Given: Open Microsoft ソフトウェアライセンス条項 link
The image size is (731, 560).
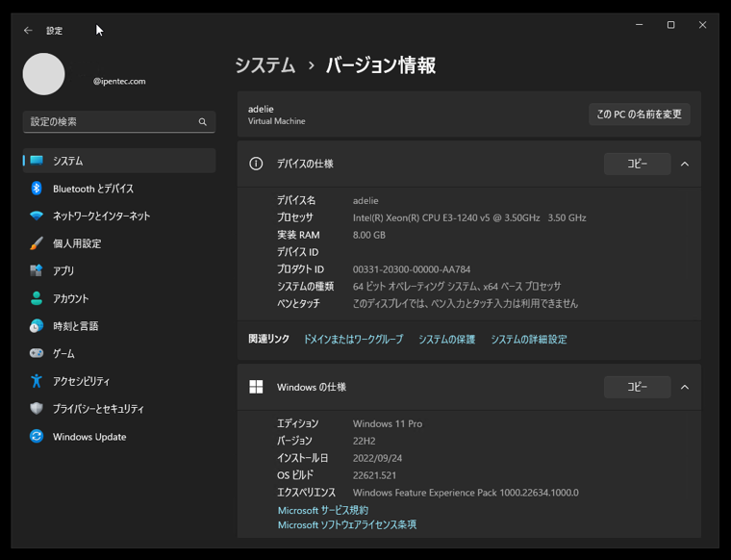Looking at the screenshot, I should pos(347,525).
